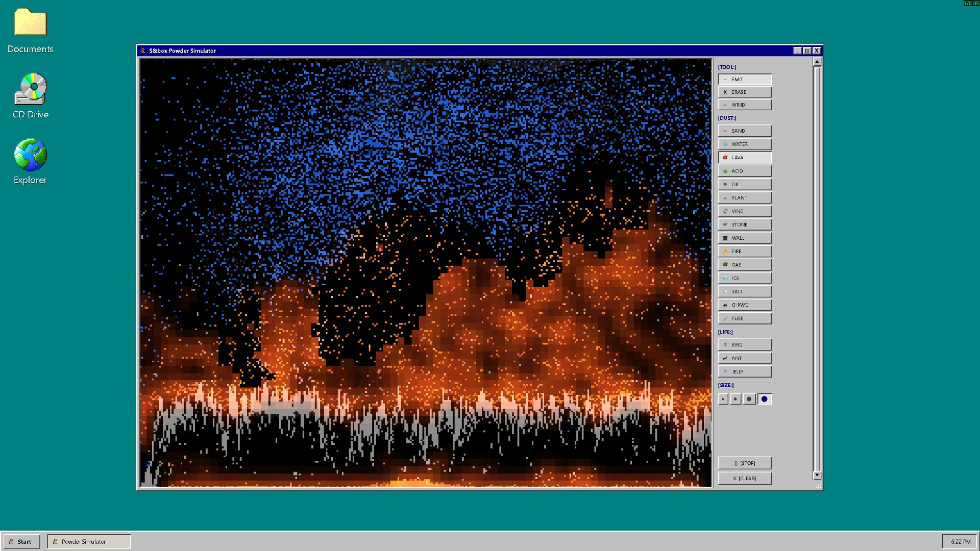Screen dimensions: 980x551
Task: Choose the Ice dust type
Action: 744,278
